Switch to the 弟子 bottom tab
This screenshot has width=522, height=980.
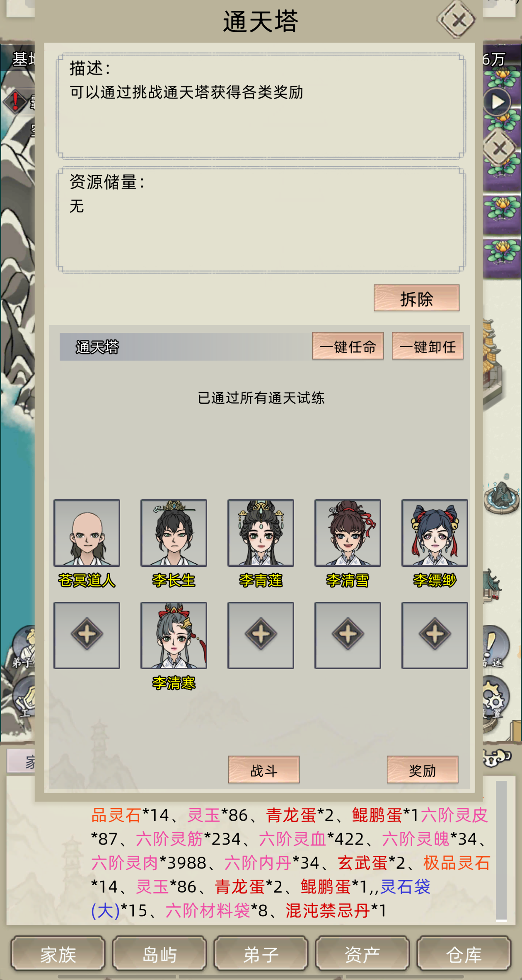pyautogui.click(x=261, y=954)
